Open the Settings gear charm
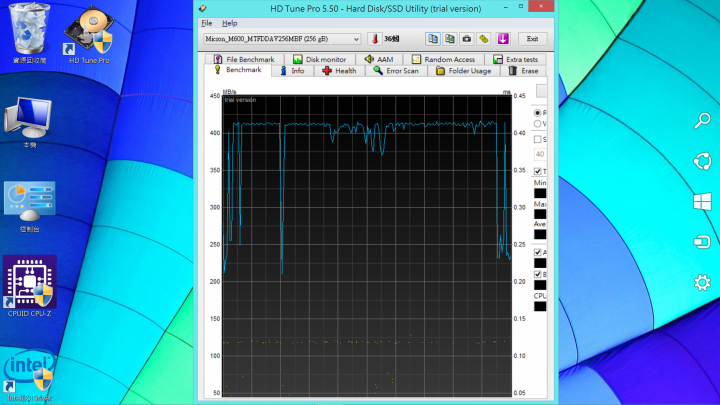Viewport: 720px width, 405px height. [x=702, y=282]
